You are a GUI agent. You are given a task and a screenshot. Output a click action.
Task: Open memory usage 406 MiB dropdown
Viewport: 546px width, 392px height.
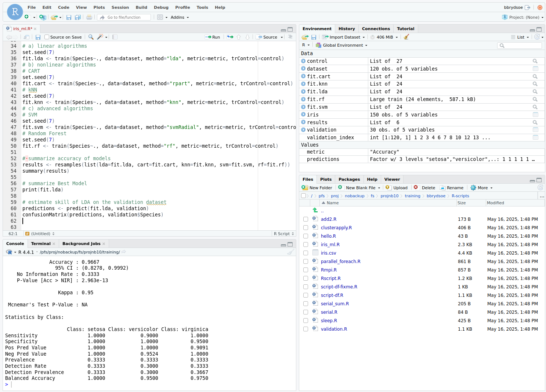pyautogui.click(x=384, y=37)
